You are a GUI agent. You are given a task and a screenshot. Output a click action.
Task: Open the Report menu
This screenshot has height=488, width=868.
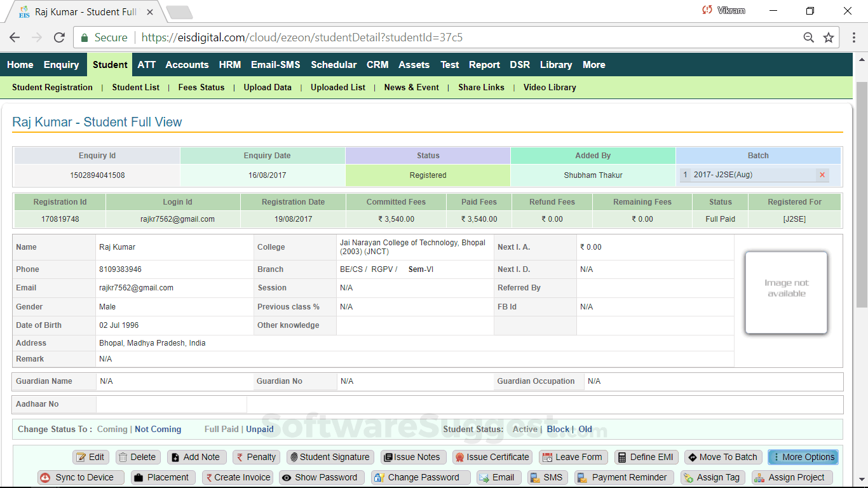485,65
